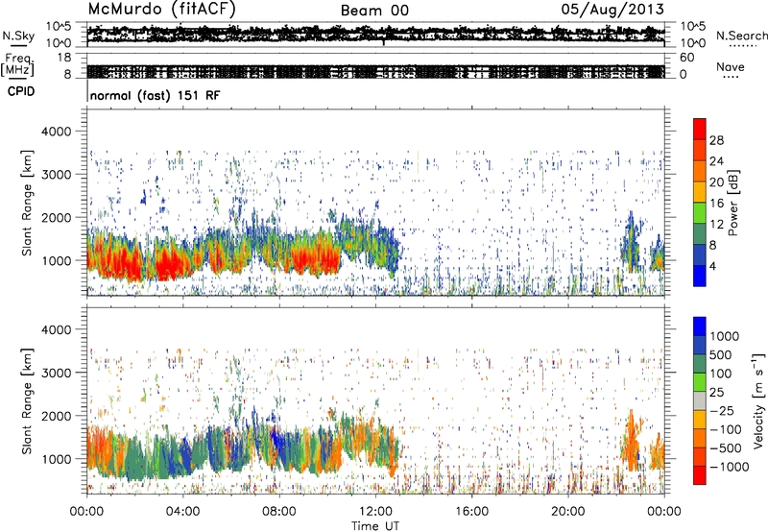Click the 'Nave' legend label
The image size is (768, 532).
tap(731, 66)
